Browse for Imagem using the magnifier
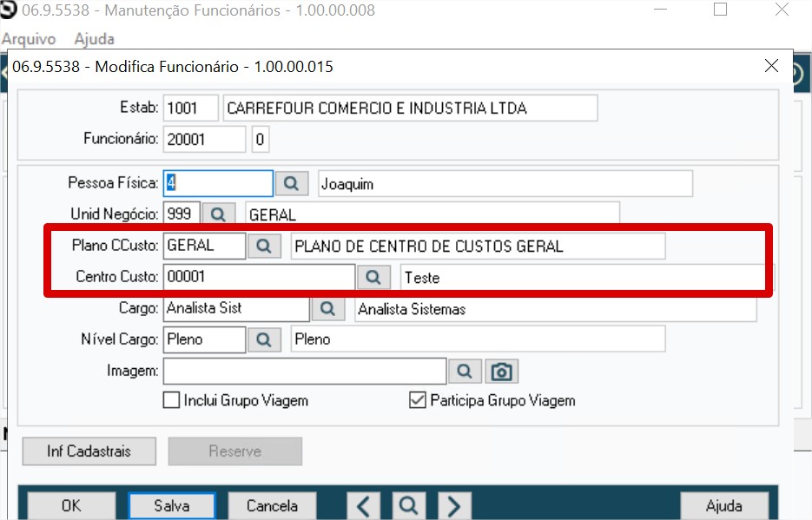This screenshot has height=520, width=812. [x=465, y=371]
